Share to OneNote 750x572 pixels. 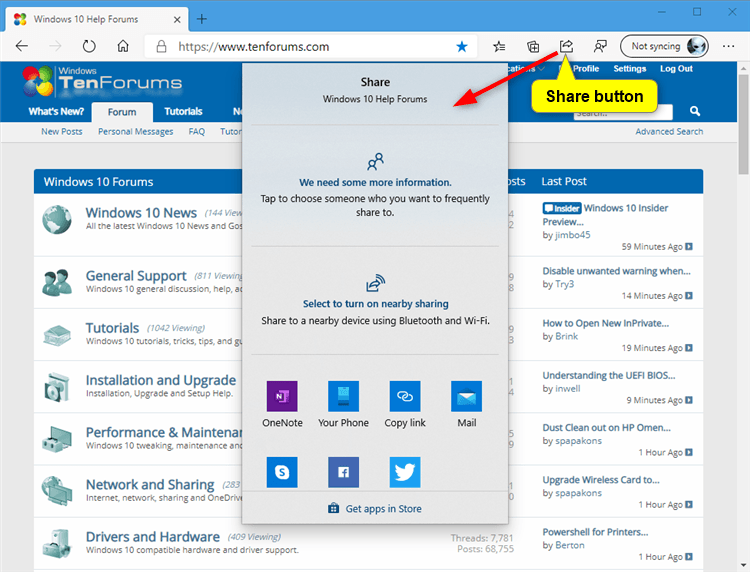tap(282, 396)
